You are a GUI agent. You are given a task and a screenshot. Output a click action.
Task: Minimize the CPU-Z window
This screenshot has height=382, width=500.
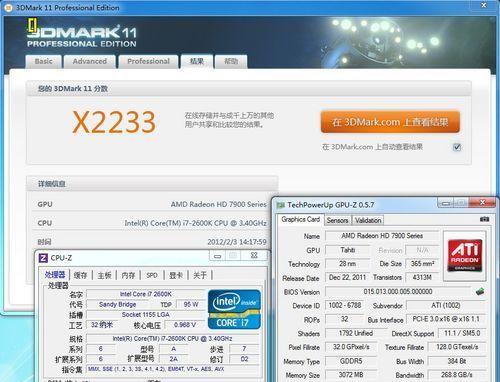pyautogui.click(x=218, y=256)
